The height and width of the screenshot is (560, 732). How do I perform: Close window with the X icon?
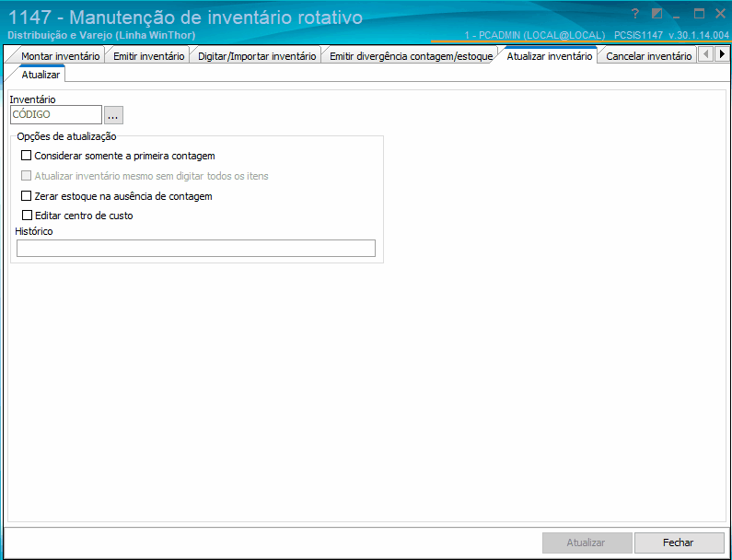(x=720, y=14)
